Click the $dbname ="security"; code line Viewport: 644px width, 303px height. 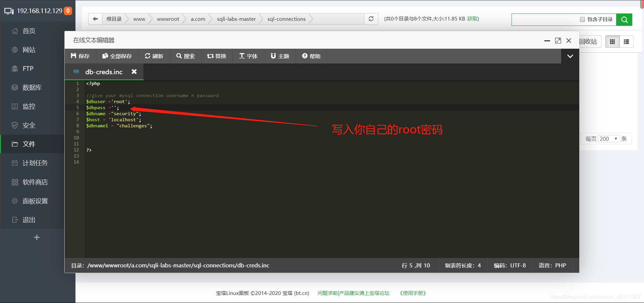click(114, 114)
